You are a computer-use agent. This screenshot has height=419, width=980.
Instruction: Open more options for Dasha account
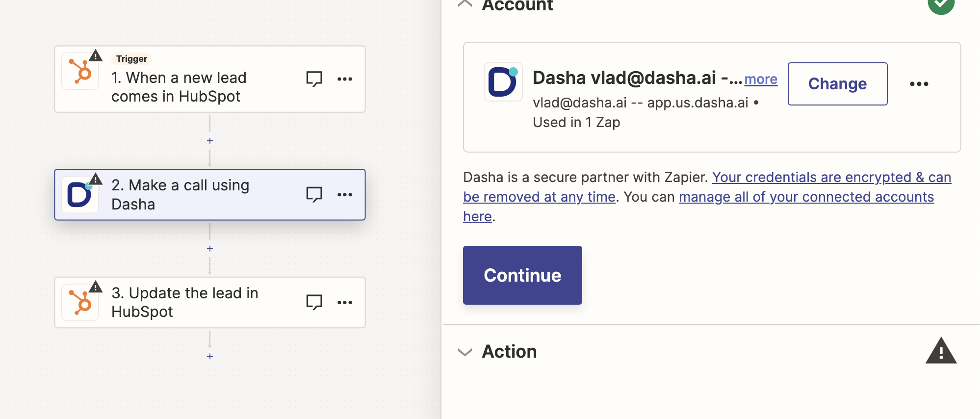tap(919, 84)
